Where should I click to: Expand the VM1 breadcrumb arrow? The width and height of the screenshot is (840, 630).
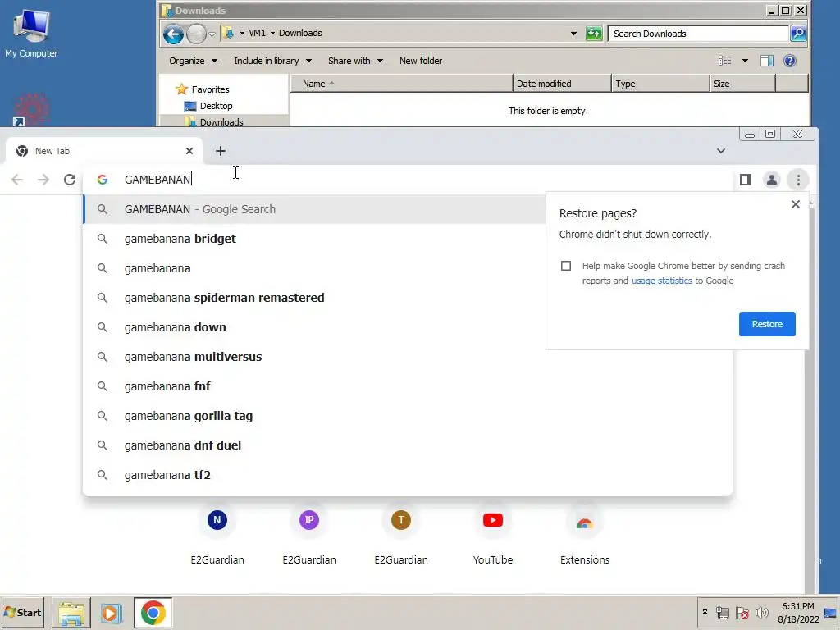(272, 33)
